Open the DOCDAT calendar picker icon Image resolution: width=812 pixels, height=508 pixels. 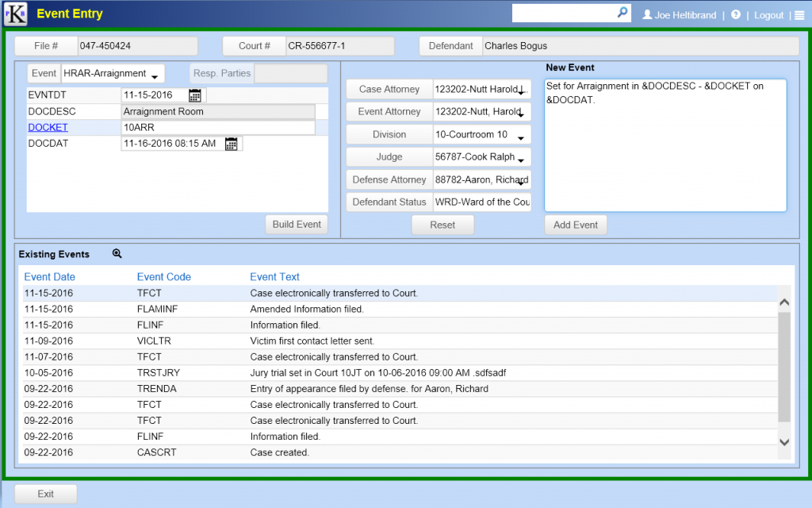[x=231, y=144]
